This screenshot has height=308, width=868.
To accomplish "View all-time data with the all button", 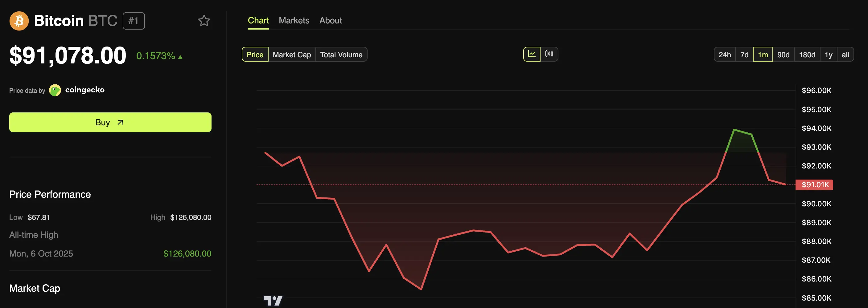I will point(845,54).
